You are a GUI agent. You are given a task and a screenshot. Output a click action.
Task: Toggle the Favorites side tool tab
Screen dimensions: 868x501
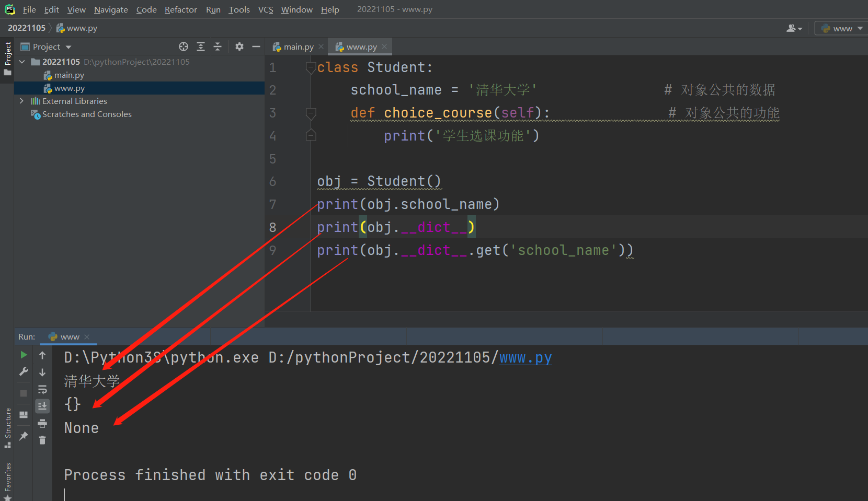(7, 481)
